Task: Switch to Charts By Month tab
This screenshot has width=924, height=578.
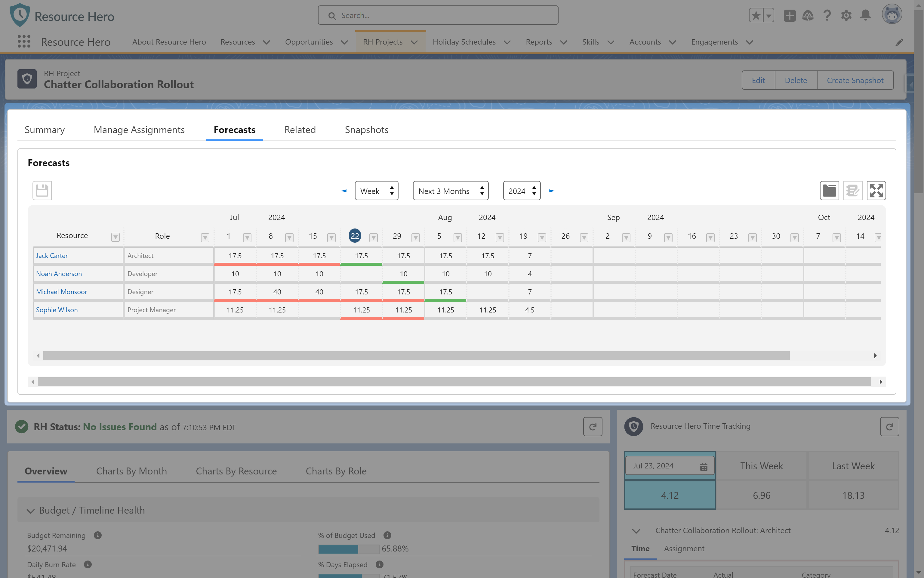Action: tap(131, 471)
